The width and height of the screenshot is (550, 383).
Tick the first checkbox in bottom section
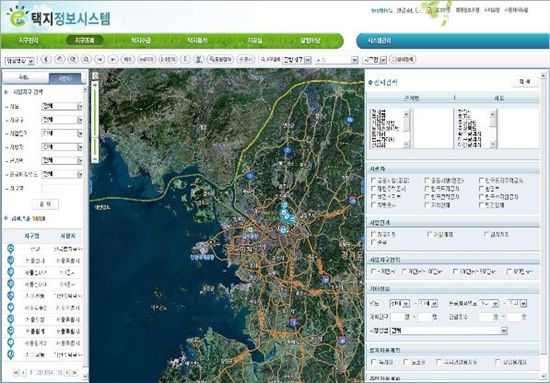coord(373,362)
